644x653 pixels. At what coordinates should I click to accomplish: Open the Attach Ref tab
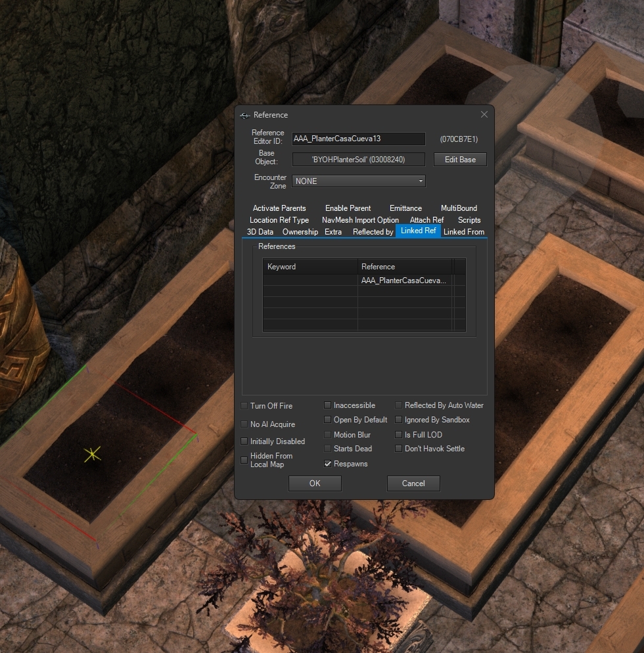point(426,220)
